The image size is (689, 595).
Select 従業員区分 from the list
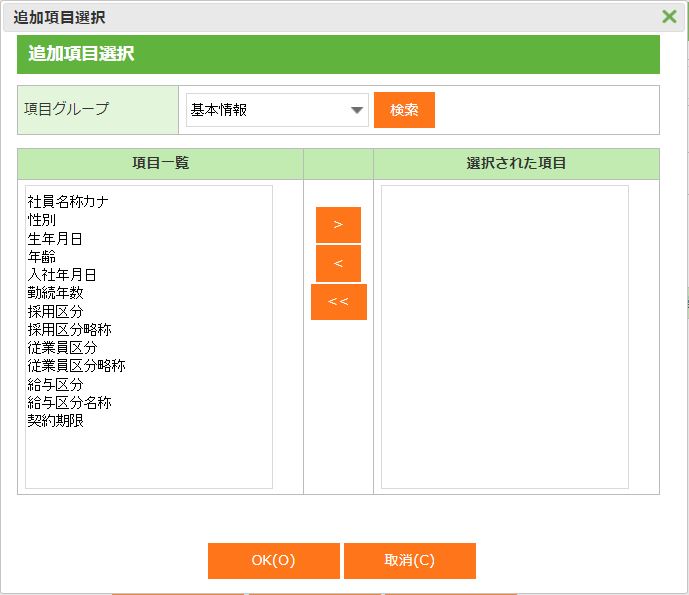62,348
